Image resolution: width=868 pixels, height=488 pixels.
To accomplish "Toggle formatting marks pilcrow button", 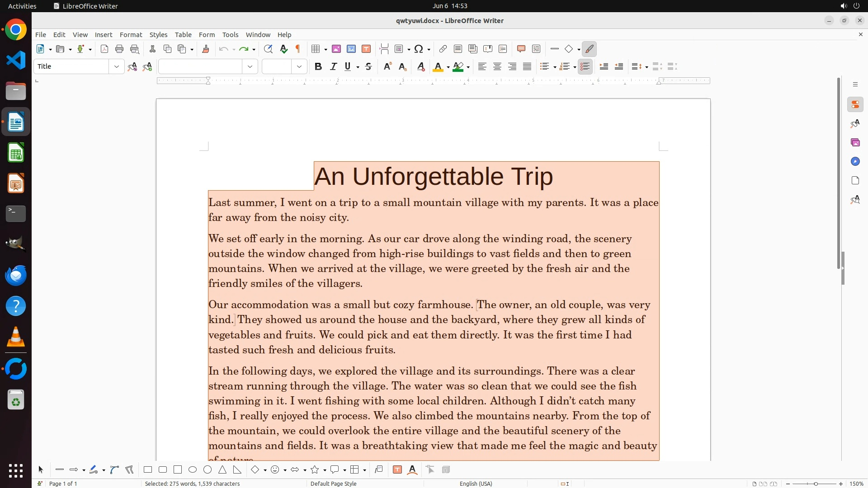I will [x=298, y=49].
